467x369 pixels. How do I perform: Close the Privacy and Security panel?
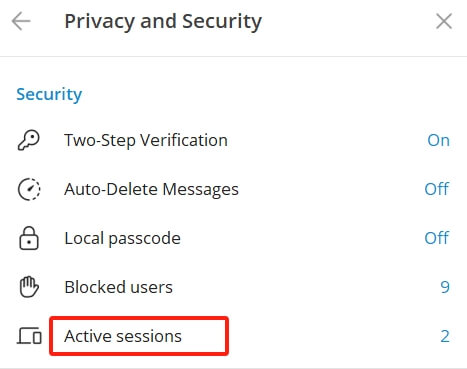[x=444, y=21]
